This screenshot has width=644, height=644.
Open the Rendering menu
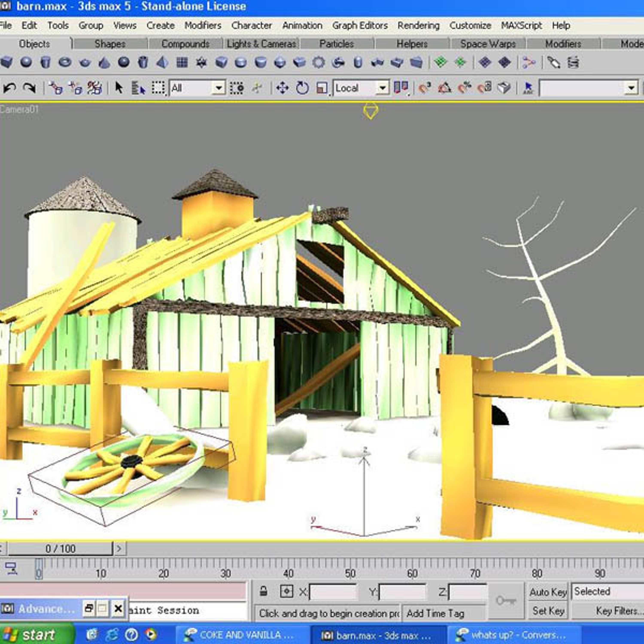click(418, 25)
